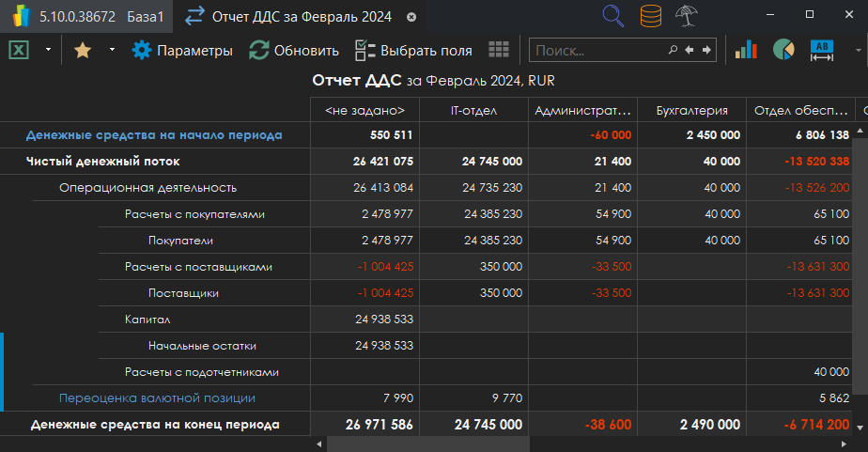This screenshot has height=452, width=868.
Task: Click the AB column width fit icon
Action: click(822, 51)
